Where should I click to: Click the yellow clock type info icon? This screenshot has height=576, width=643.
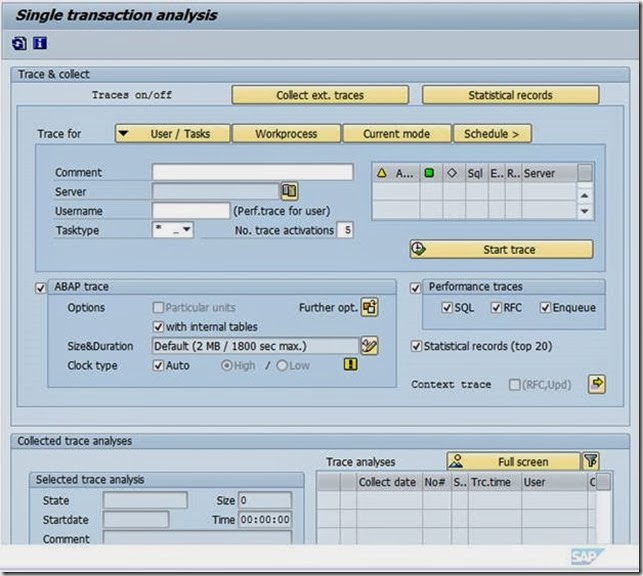350,365
